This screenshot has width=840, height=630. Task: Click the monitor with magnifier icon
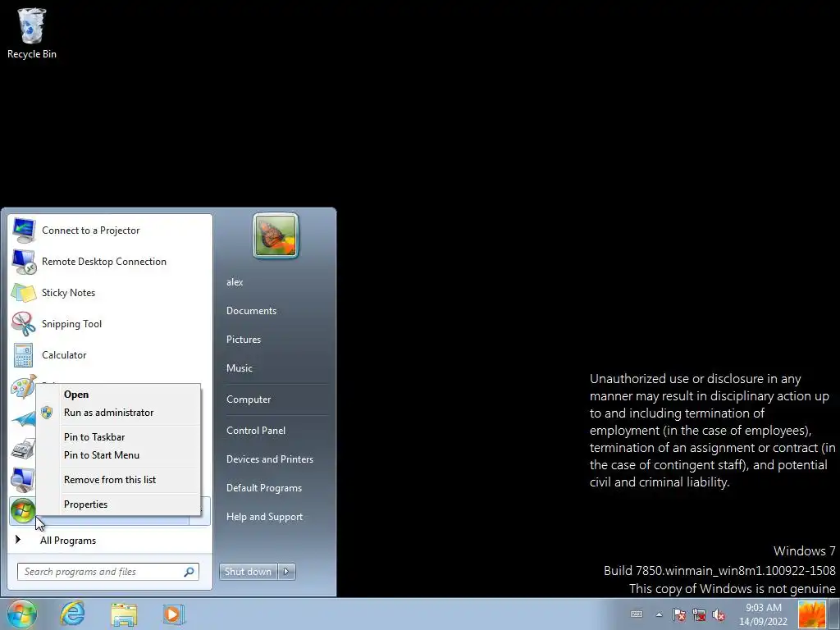pyautogui.click(x=23, y=480)
